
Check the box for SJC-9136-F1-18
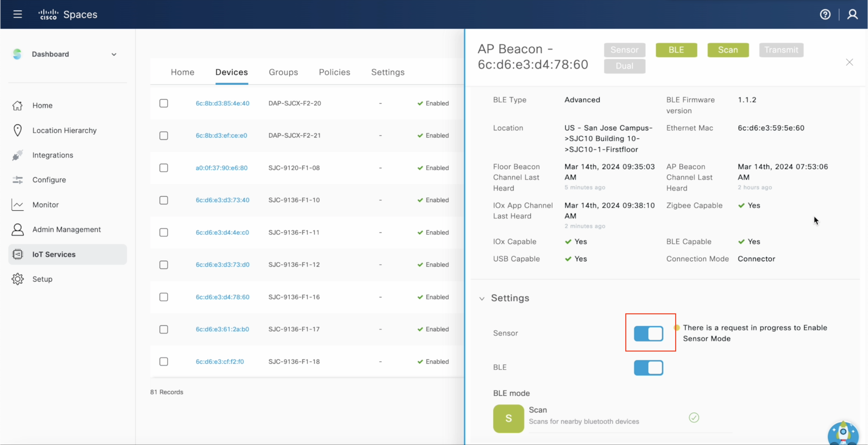point(164,362)
